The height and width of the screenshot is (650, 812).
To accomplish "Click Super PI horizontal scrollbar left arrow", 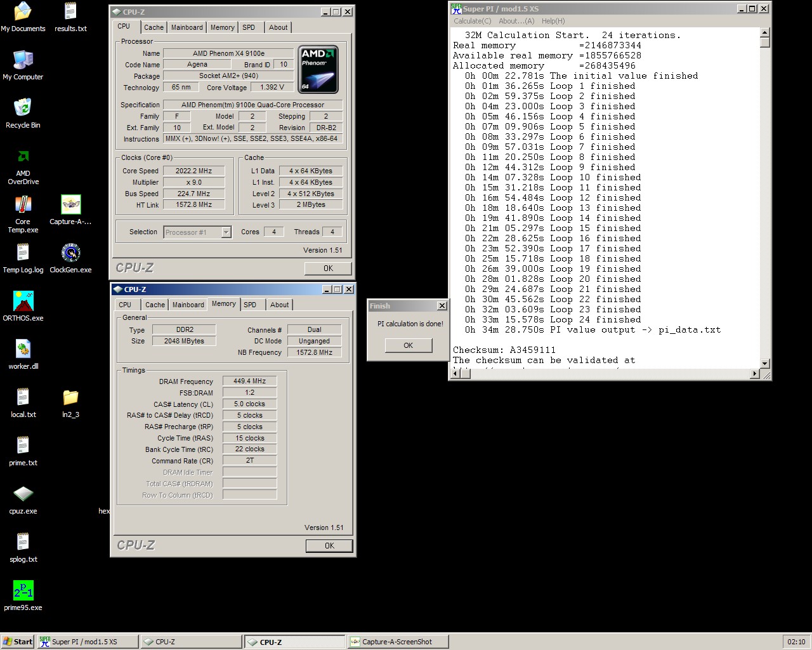I will pos(455,374).
